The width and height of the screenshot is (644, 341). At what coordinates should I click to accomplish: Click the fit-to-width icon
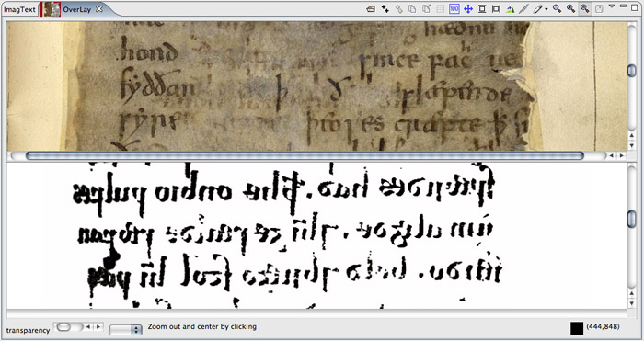[x=496, y=9]
